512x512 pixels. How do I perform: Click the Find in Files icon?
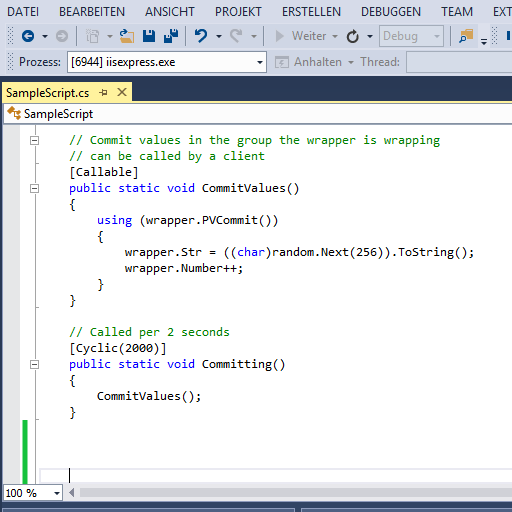point(466,36)
